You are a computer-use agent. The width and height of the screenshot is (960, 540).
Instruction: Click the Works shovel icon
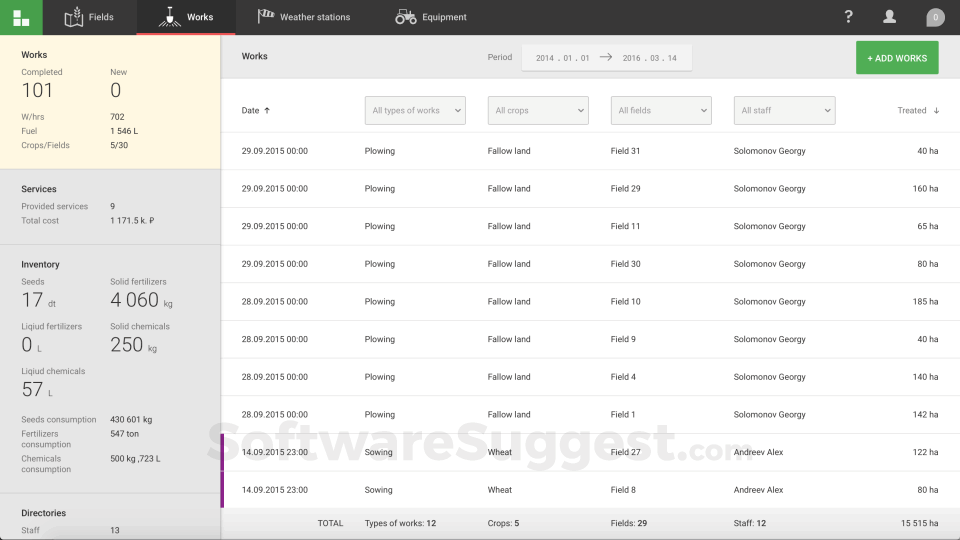(x=170, y=17)
